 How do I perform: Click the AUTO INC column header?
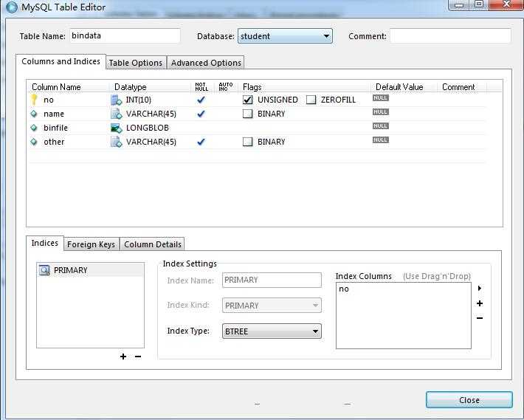coord(226,87)
